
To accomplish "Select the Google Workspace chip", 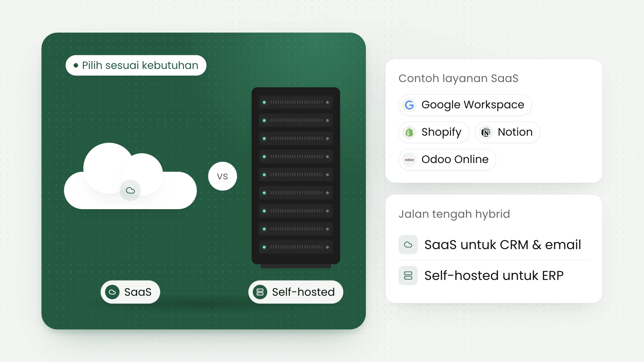I will tap(465, 105).
